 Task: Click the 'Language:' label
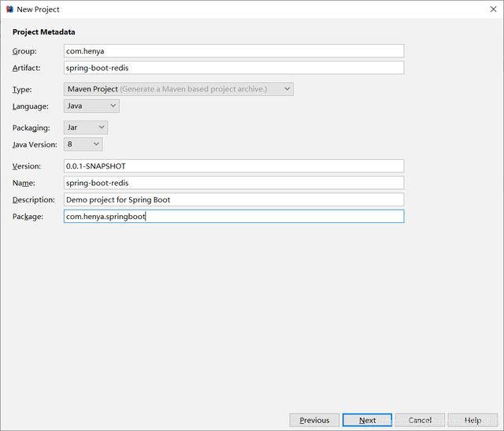pyautogui.click(x=31, y=106)
